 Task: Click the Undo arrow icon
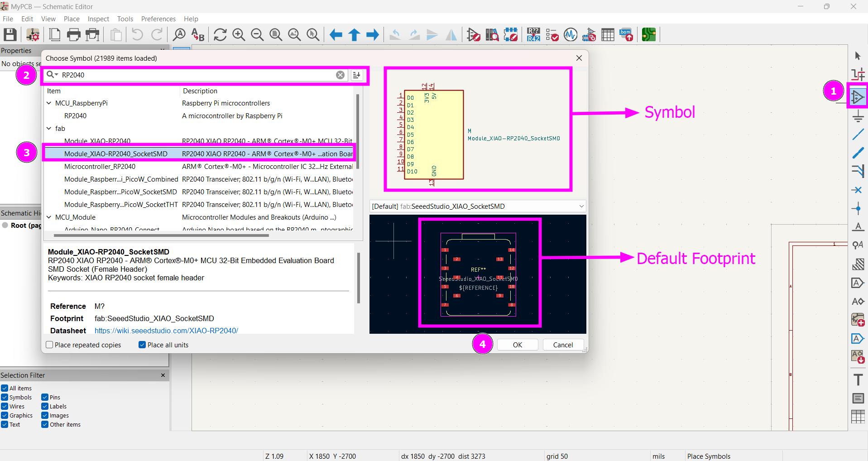137,35
